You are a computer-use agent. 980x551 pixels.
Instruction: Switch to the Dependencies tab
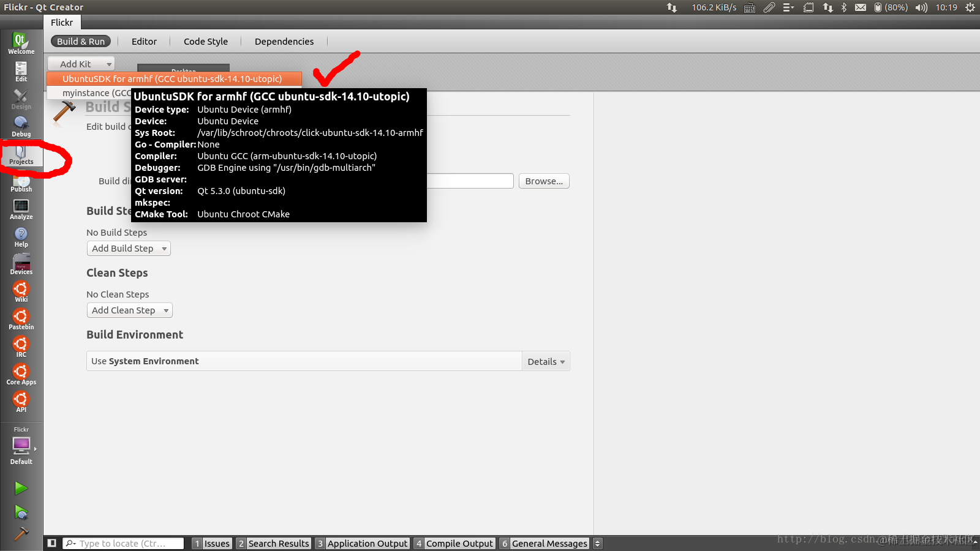284,42
